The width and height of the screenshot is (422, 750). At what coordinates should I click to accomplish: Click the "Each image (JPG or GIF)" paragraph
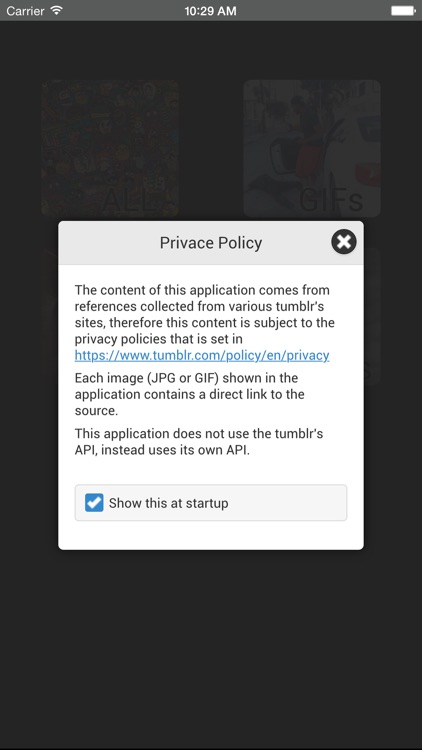point(189,394)
